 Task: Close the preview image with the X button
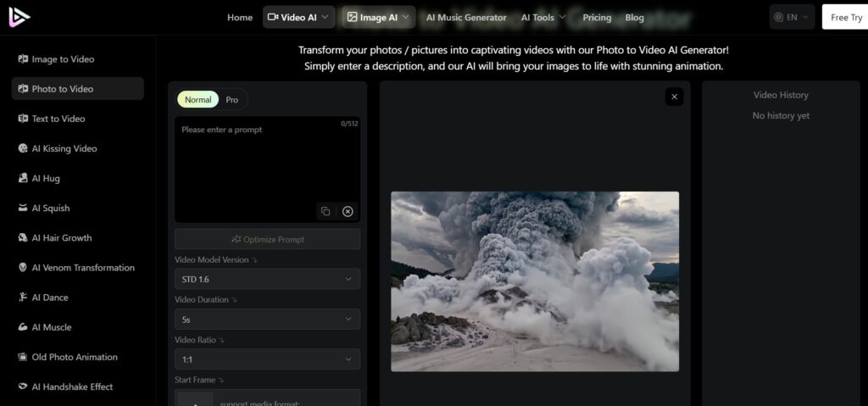point(674,97)
